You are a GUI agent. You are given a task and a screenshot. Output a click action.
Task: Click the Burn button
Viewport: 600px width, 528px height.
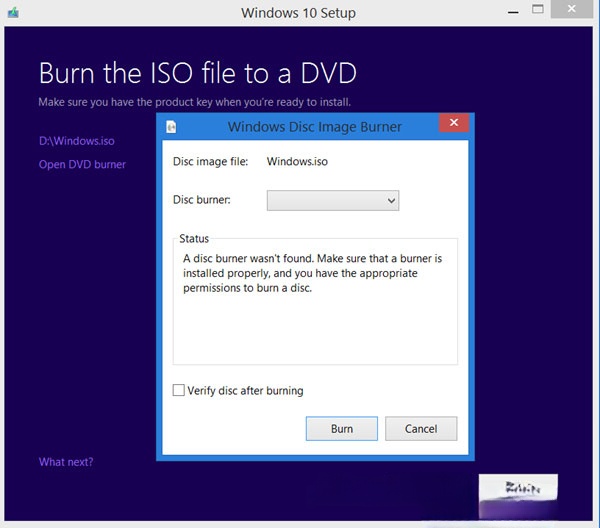tap(342, 429)
